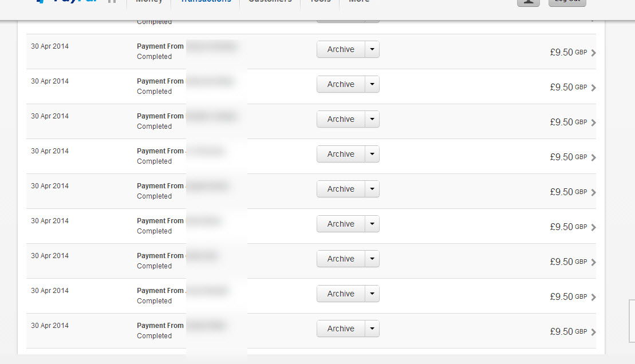Expand Archive dropdown arrow on fourth-from-bottom row
635x364 pixels.
372,224
